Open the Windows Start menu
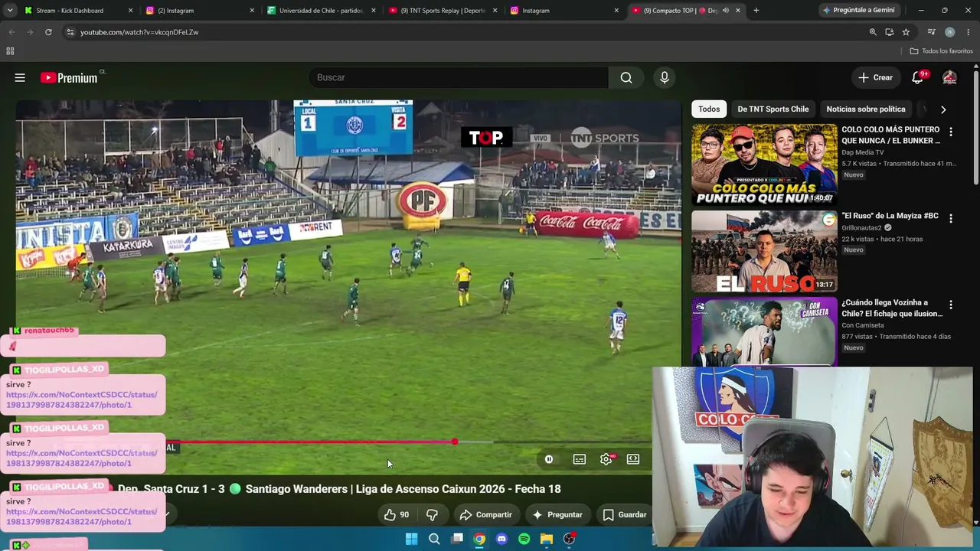This screenshot has height=551, width=980. 411,539
